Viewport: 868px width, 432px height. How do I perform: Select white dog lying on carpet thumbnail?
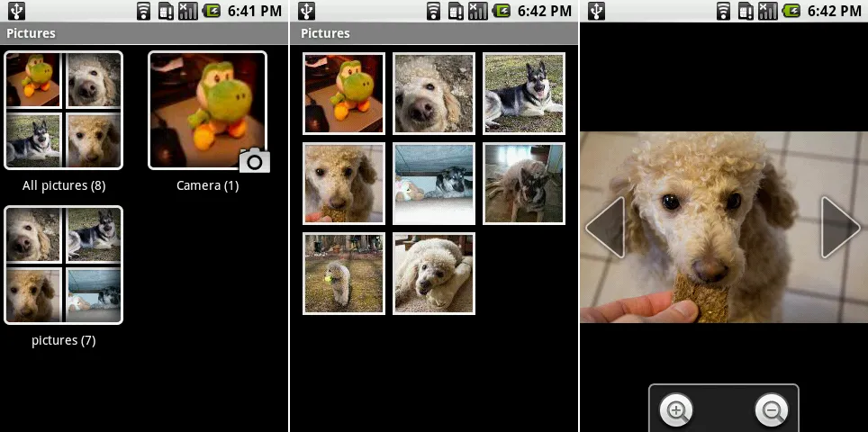click(x=433, y=274)
